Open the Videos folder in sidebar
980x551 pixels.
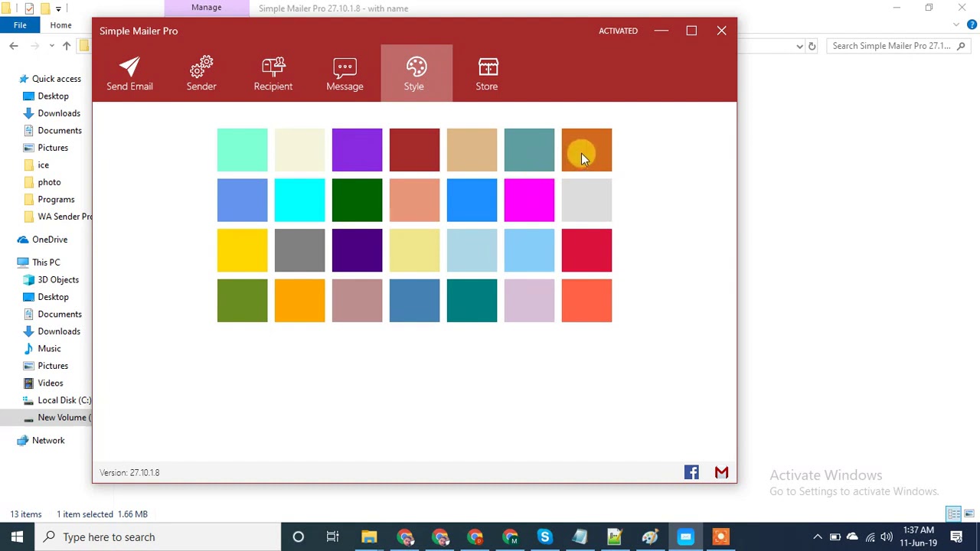51,383
